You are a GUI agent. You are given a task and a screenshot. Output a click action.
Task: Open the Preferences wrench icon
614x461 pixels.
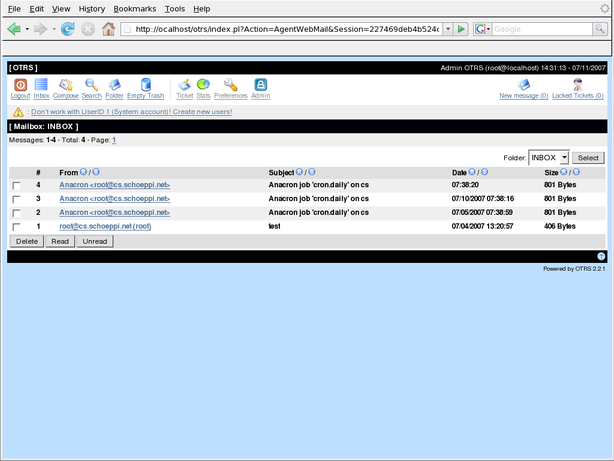pyautogui.click(x=231, y=85)
